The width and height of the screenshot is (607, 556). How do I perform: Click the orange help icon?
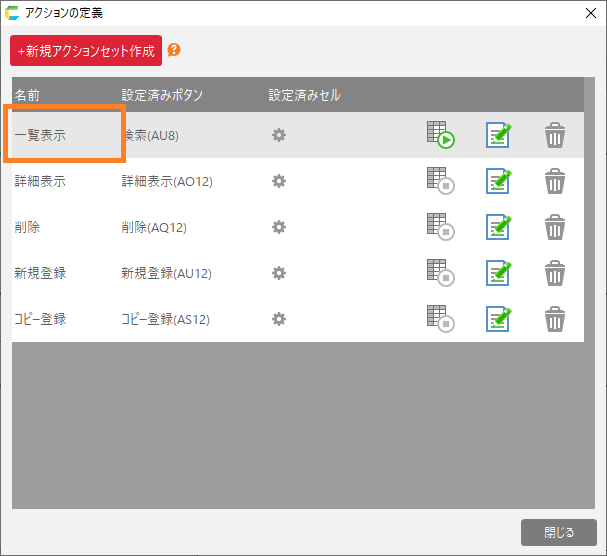point(174,50)
